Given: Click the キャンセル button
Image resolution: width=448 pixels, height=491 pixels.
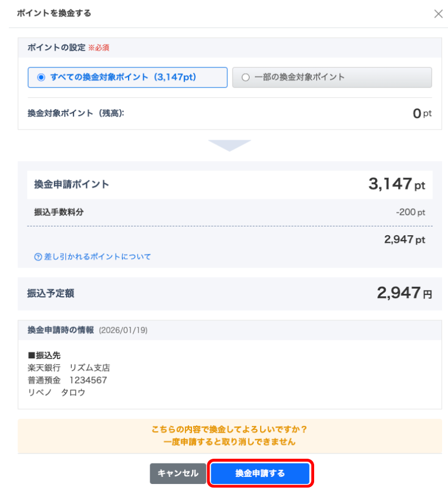Looking at the screenshot, I should [177, 473].
